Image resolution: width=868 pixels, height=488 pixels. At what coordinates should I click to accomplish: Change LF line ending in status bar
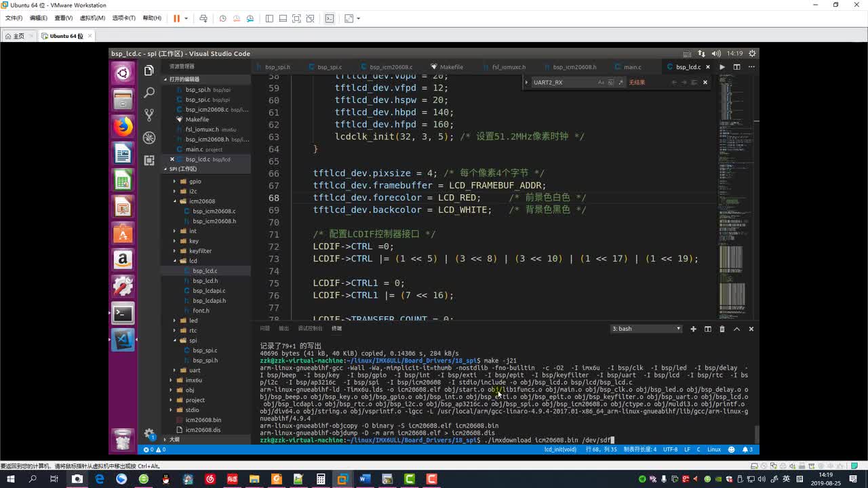point(687,449)
